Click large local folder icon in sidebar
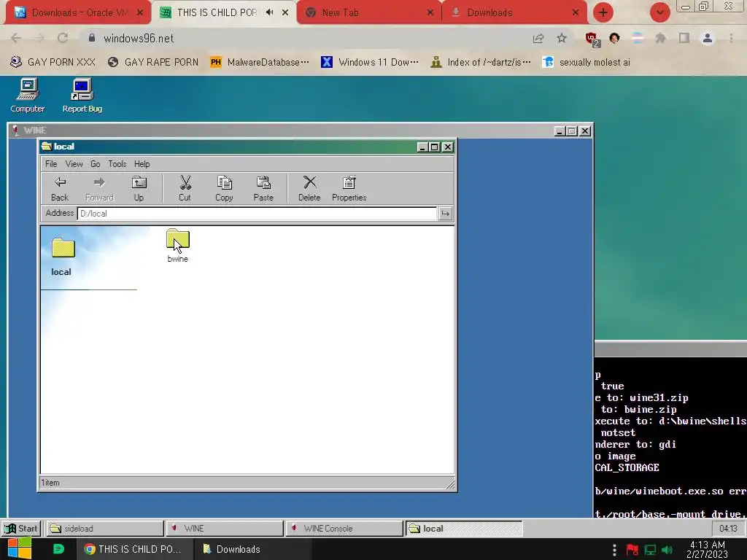 pyautogui.click(x=63, y=248)
